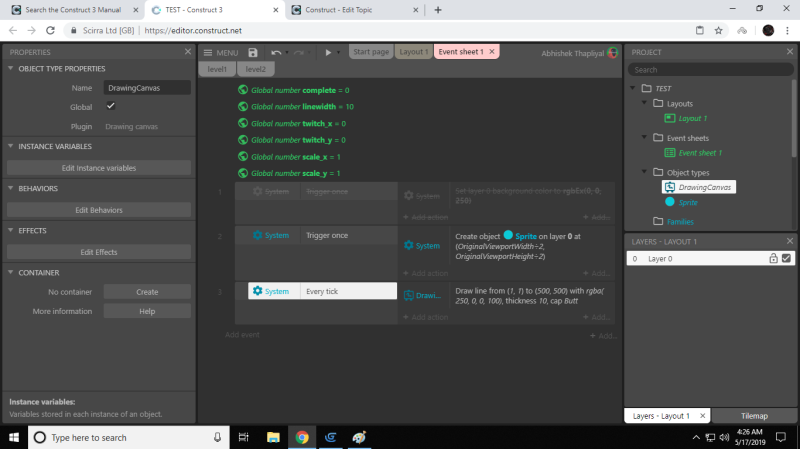The width and height of the screenshot is (800, 449).
Task: Open File Explorer from the taskbar
Action: pyautogui.click(x=273, y=437)
